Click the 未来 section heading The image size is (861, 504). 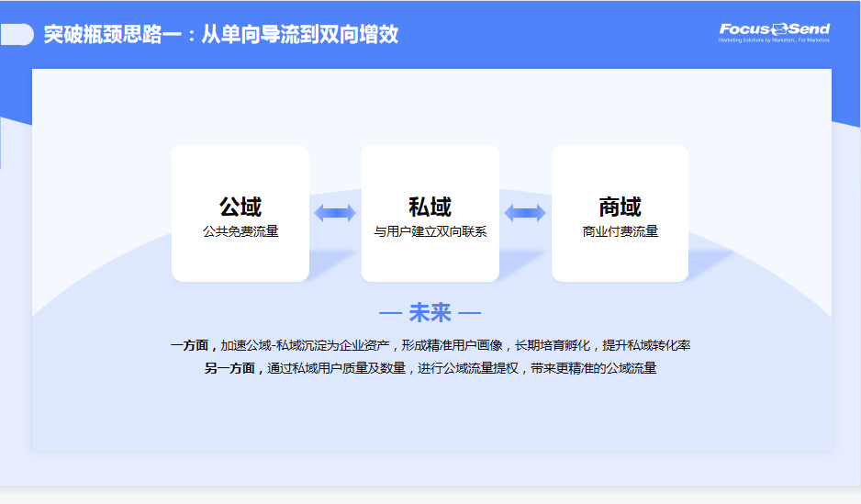point(430,313)
